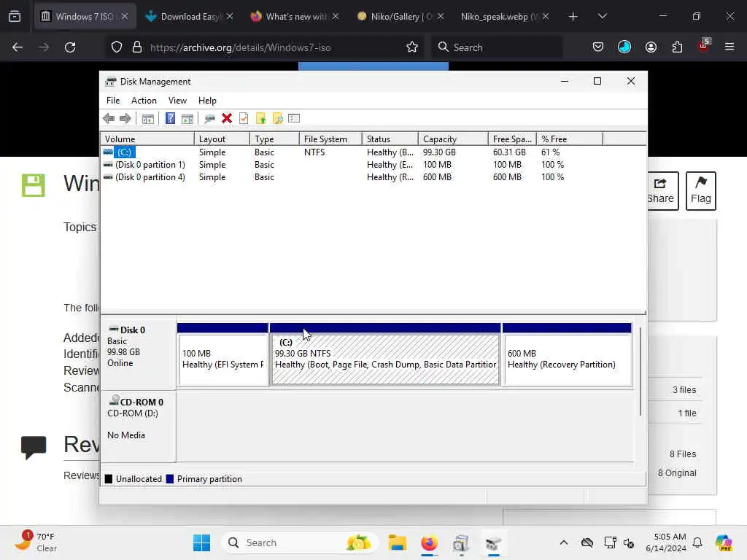Click the Primary partition blue legend swatch
Screen dimensions: 747x560
tap(169, 479)
